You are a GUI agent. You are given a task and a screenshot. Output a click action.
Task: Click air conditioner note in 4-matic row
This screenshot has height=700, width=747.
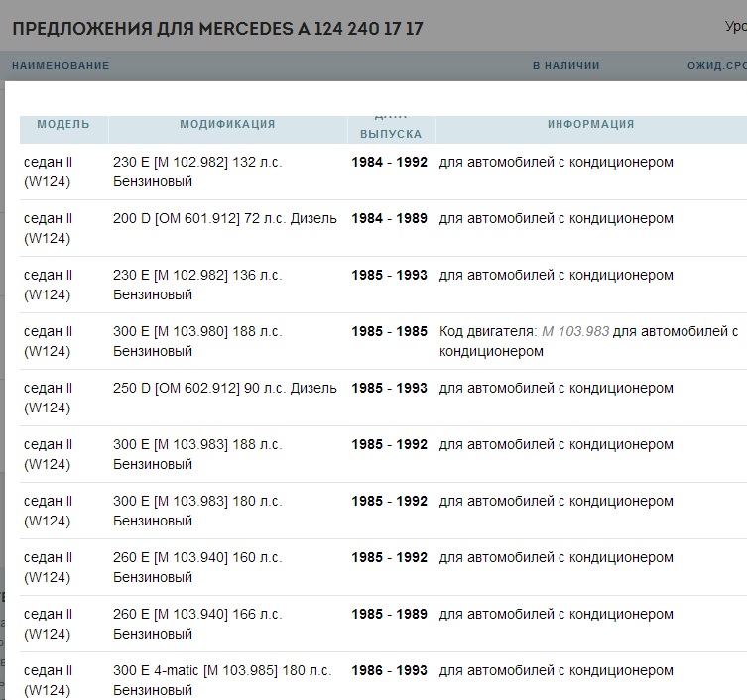point(556,670)
